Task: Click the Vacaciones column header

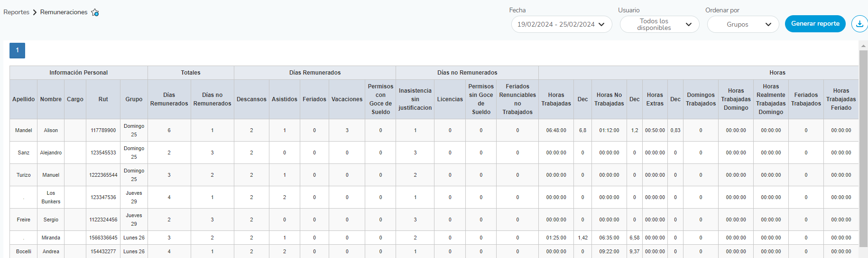Action: point(347,99)
